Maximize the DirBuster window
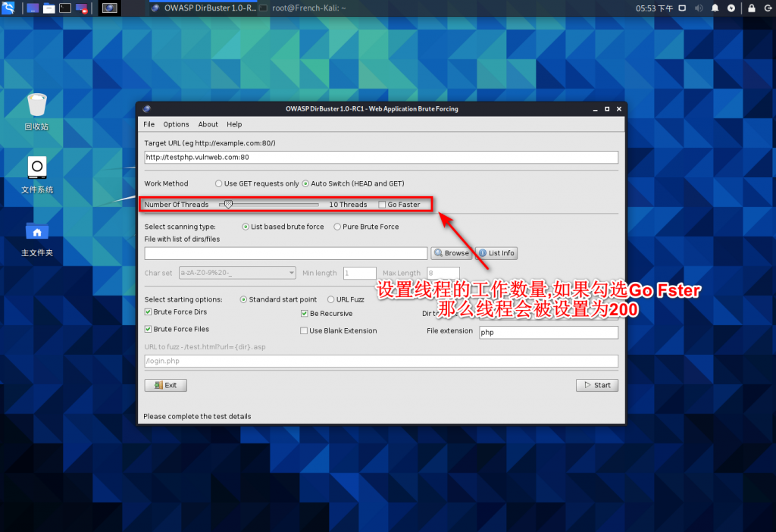The height and width of the screenshot is (532, 776). pos(607,109)
